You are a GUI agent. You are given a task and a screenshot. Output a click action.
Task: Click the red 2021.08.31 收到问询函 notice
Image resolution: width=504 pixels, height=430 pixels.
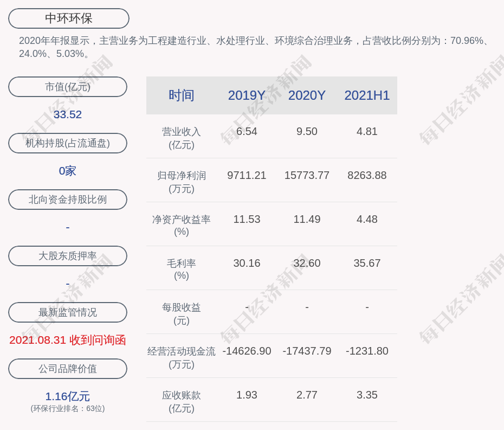pyautogui.click(x=68, y=340)
